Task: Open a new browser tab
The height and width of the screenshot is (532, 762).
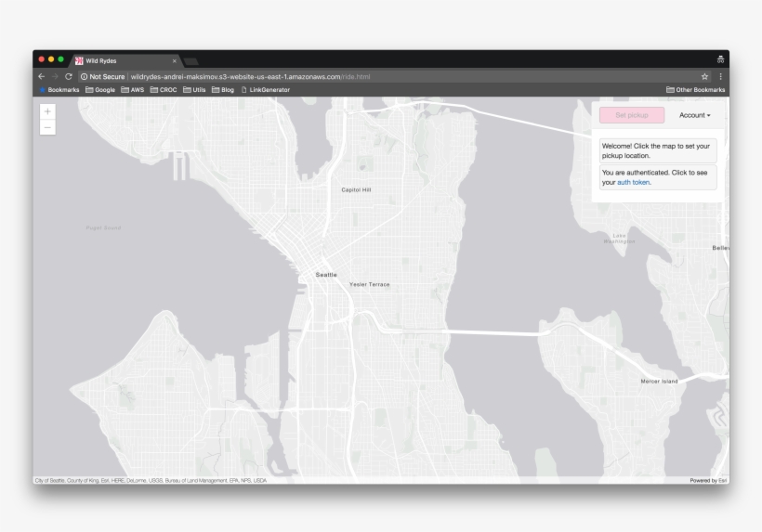Action: [x=191, y=61]
